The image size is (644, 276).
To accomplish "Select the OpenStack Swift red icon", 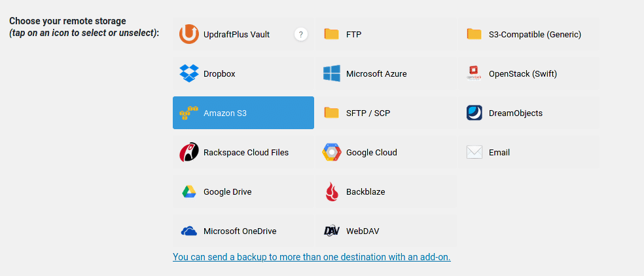I will pos(474,73).
